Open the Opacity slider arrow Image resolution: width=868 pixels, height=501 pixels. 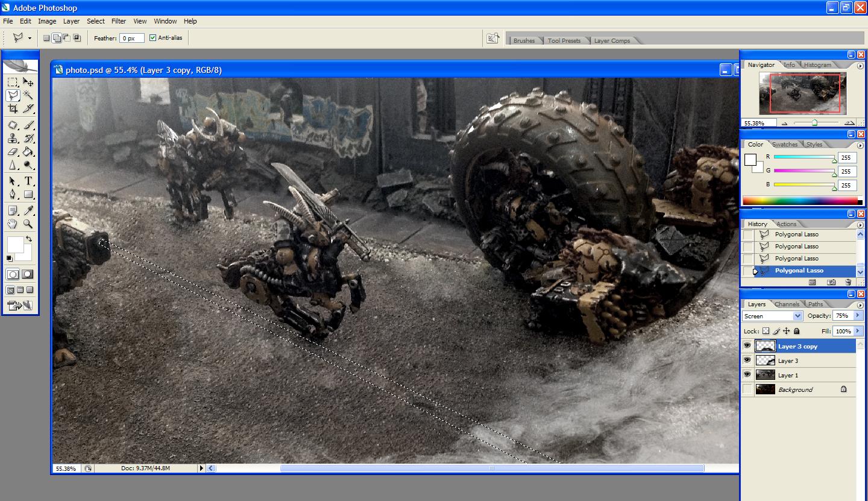(x=858, y=315)
